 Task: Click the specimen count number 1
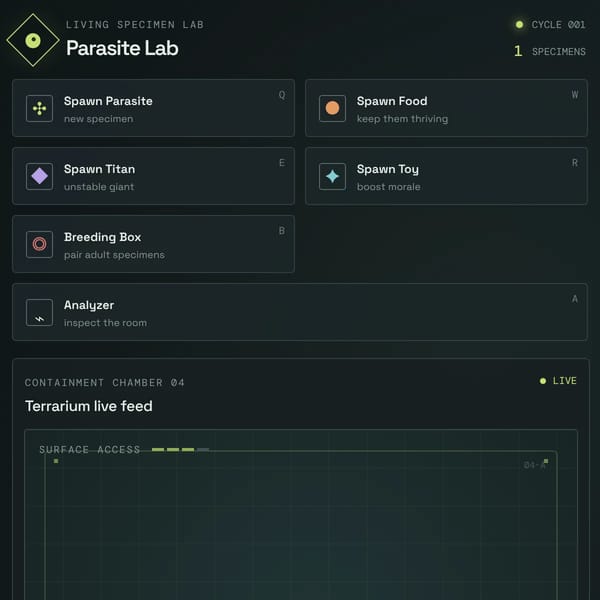point(518,51)
